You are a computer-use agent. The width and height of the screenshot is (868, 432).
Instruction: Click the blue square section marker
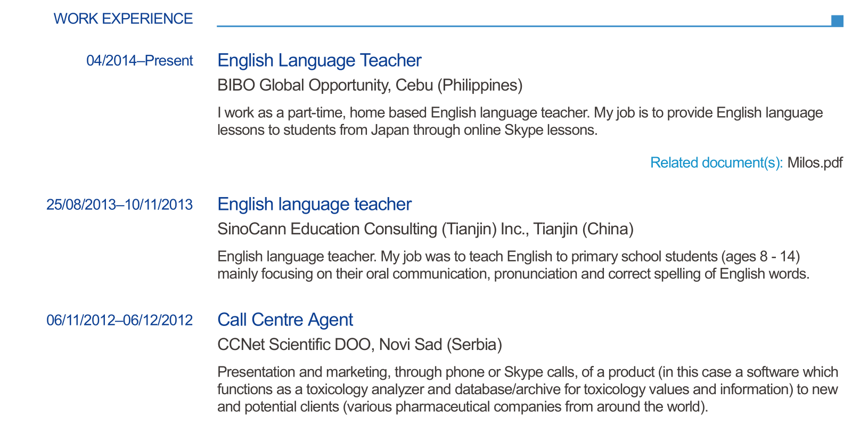[x=837, y=21]
